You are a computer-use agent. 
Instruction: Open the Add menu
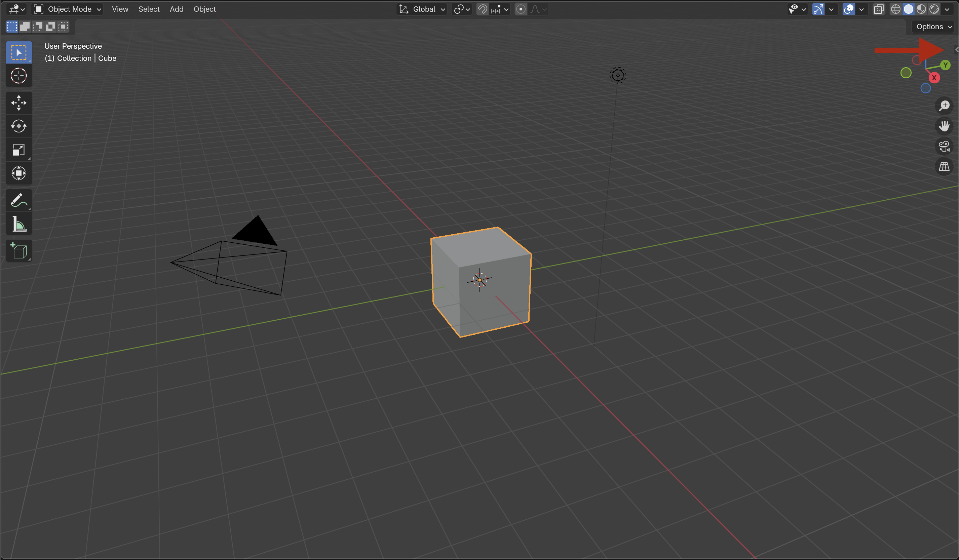(x=176, y=9)
